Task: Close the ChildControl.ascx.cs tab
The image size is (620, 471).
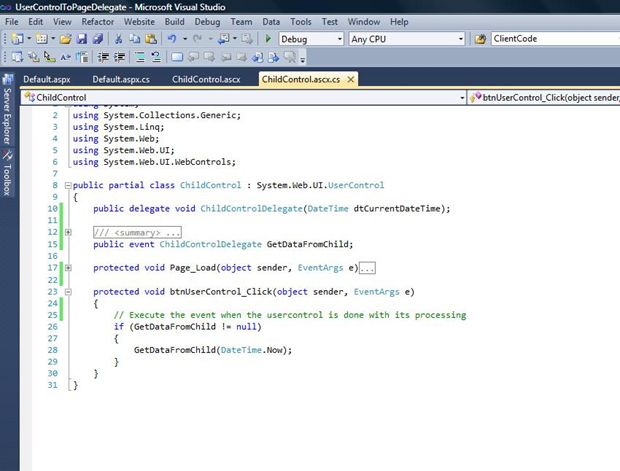Action: pos(351,79)
